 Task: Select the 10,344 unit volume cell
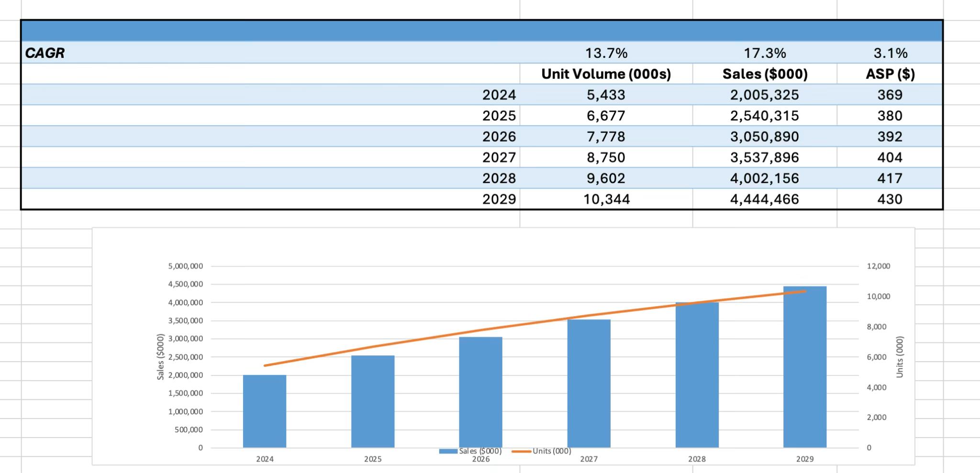tap(606, 199)
